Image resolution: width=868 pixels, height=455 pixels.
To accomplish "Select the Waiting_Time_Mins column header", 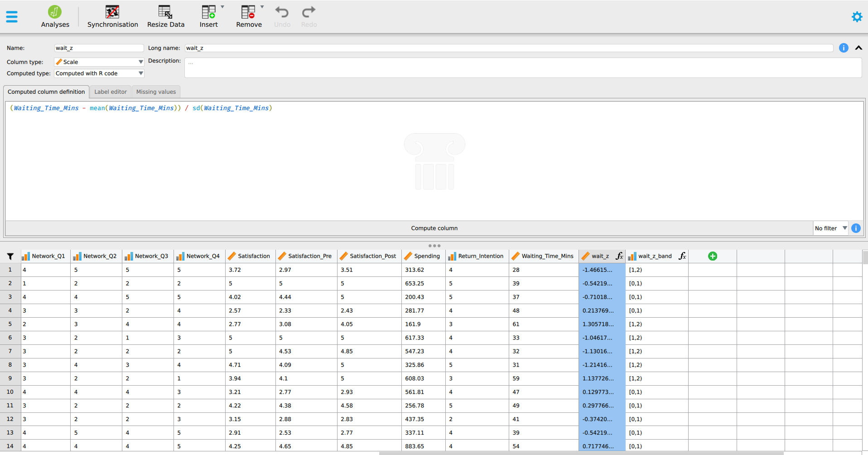I will pyautogui.click(x=544, y=256).
